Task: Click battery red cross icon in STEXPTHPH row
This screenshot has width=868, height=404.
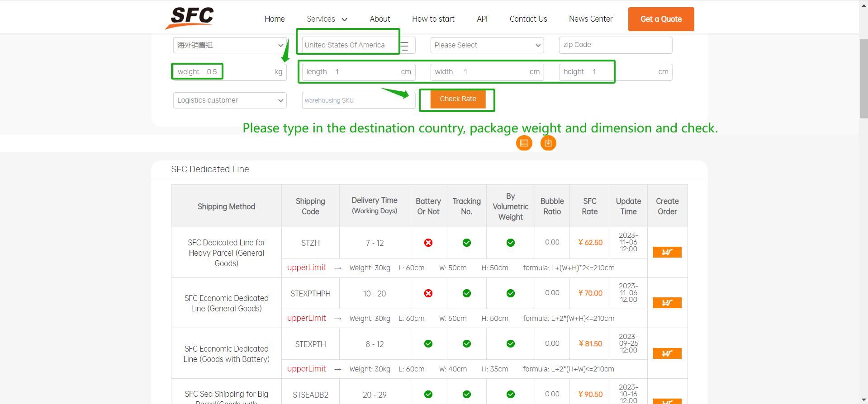Action: [x=428, y=293]
